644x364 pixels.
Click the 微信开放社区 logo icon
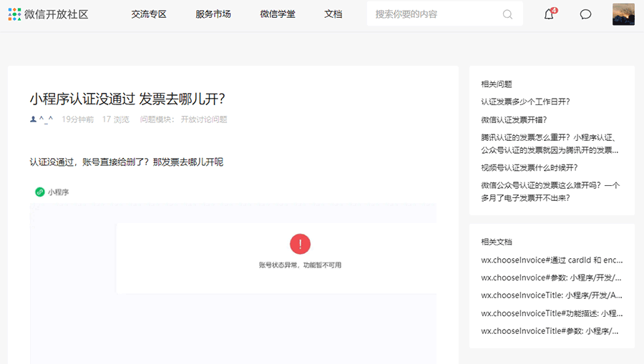[x=14, y=14]
